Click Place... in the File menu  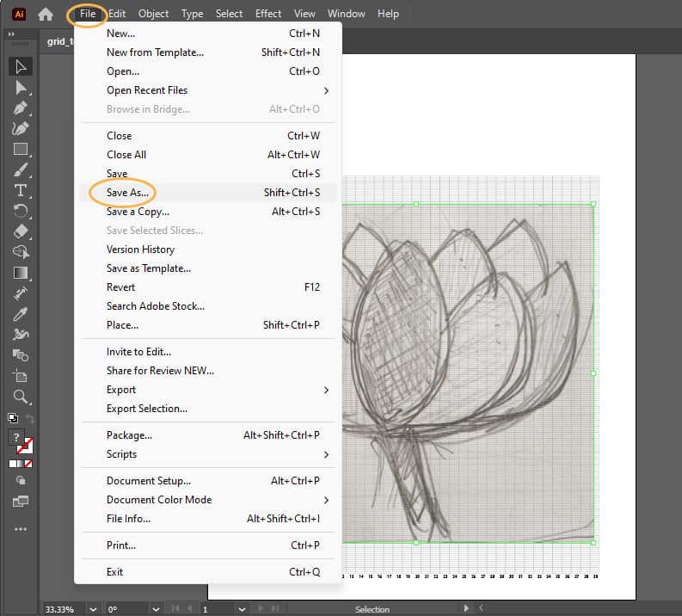coord(122,325)
